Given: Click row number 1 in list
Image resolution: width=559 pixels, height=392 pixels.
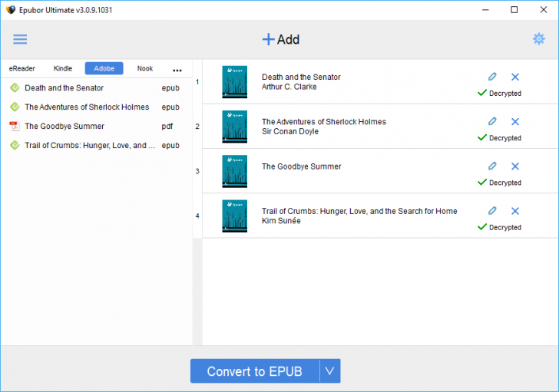Looking at the screenshot, I should [x=197, y=82].
